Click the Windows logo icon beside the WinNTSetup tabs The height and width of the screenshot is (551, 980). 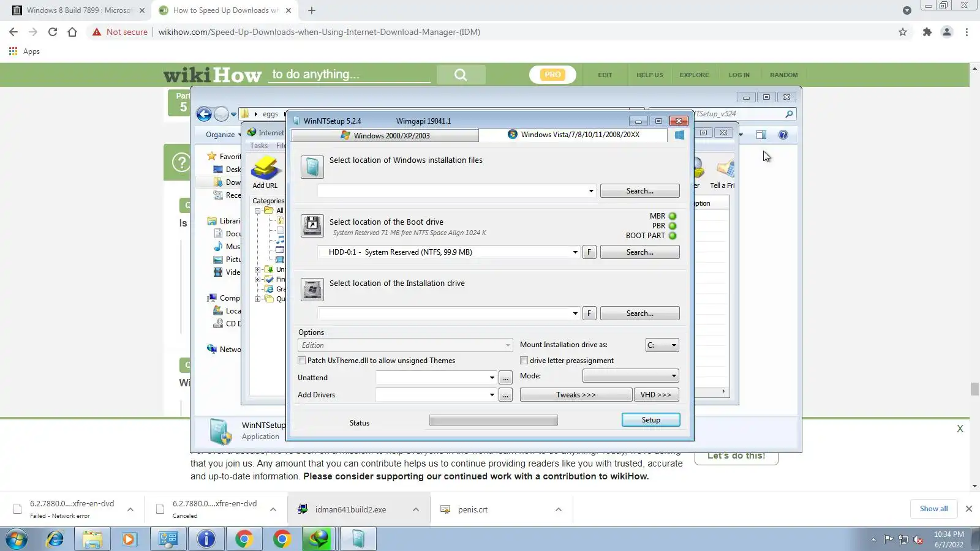pyautogui.click(x=679, y=135)
